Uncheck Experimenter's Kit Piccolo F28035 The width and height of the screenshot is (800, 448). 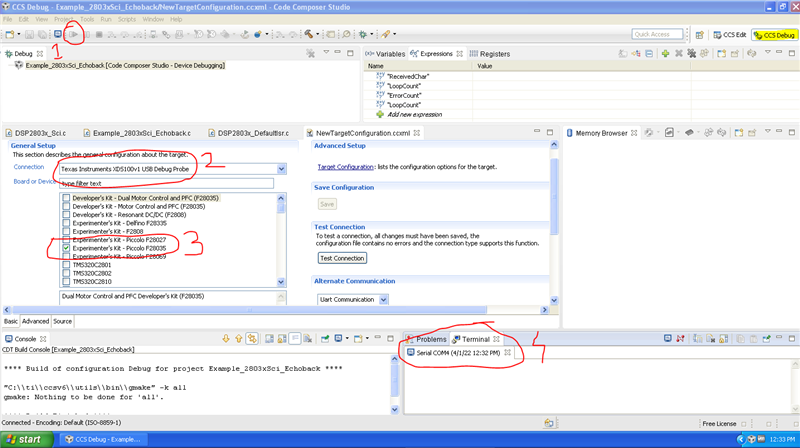click(x=66, y=248)
